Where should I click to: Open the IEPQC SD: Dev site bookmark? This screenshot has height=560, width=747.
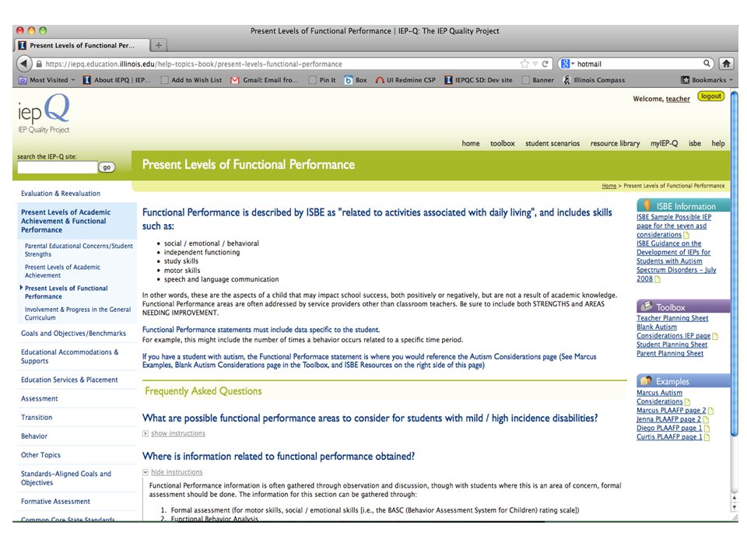(479, 80)
